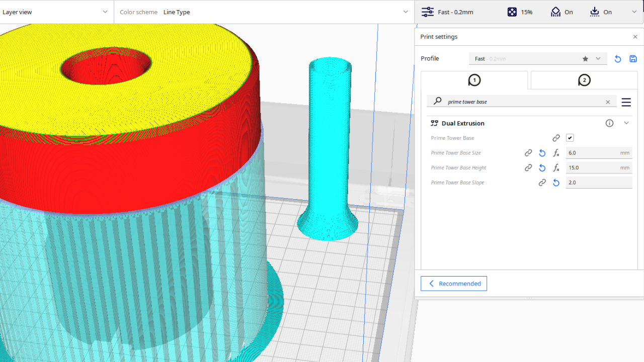Click the Recommended button
The height and width of the screenshot is (362, 644).
tap(454, 284)
